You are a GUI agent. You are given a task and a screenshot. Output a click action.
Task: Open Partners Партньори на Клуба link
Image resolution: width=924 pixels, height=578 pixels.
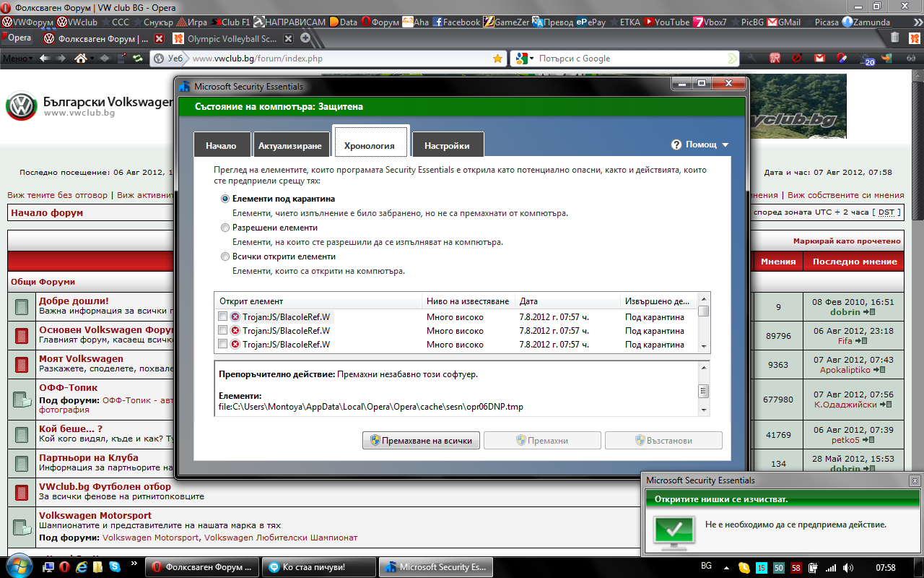click(88, 457)
